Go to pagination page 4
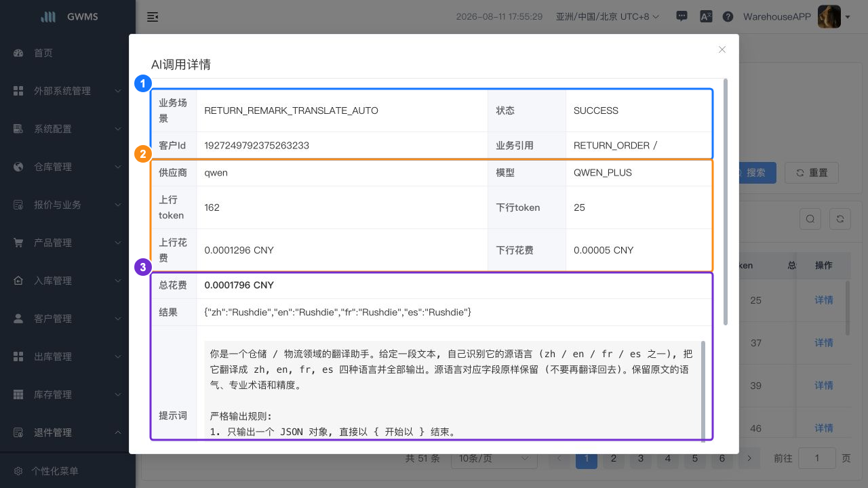This screenshot has height=488, width=868. coord(668,459)
